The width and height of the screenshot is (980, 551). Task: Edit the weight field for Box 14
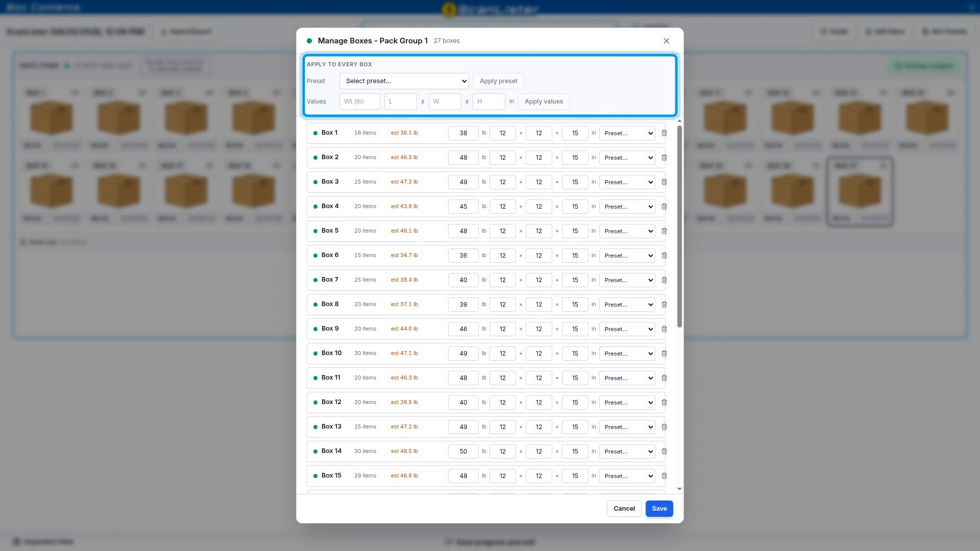463,452
